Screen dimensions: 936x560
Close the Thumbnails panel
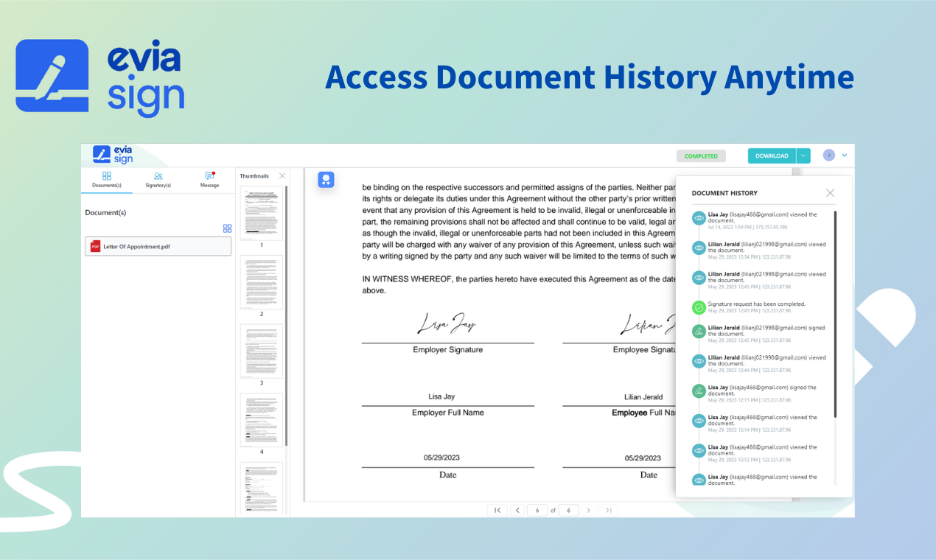pos(282,176)
